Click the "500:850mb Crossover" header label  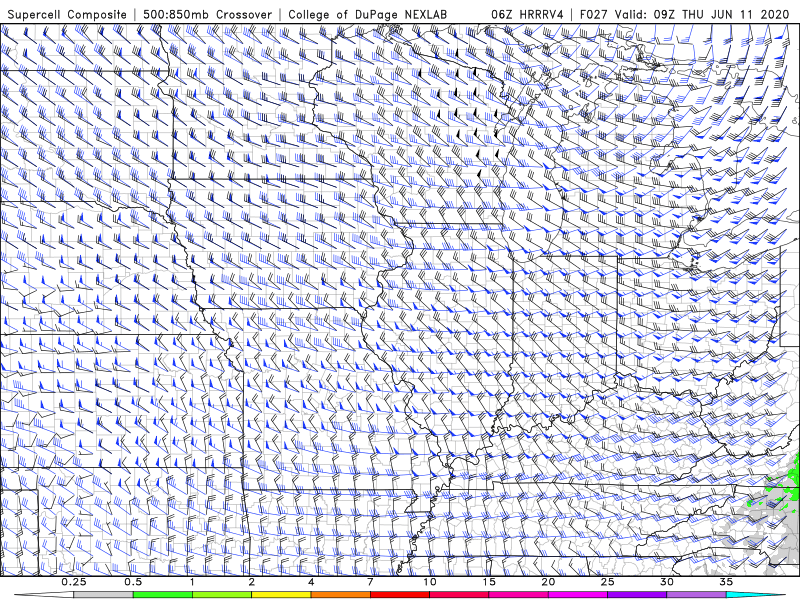pyautogui.click(x=208, y=14)
